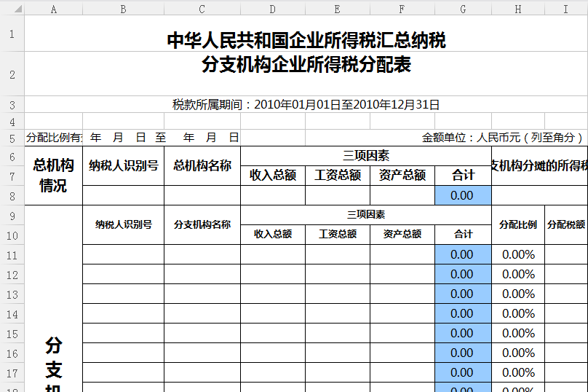This screenshot has width=588, height=392.
Task: Click the tax period cell with 2010 dates
Action: click(x=306, y=104)
